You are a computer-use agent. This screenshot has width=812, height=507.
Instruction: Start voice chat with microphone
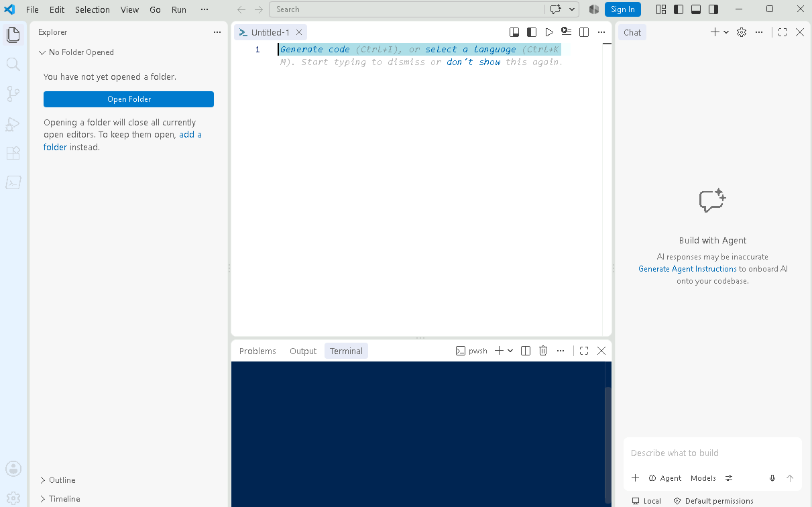click(772, 478)
